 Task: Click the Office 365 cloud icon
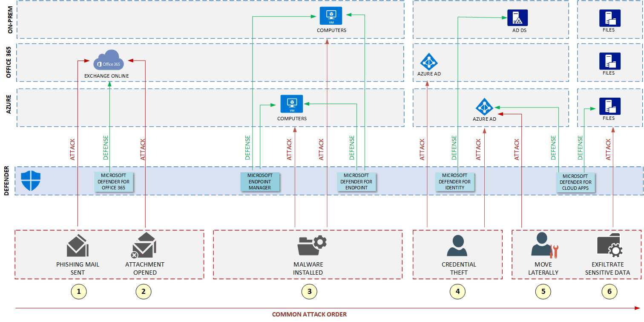tap(108, 60)
